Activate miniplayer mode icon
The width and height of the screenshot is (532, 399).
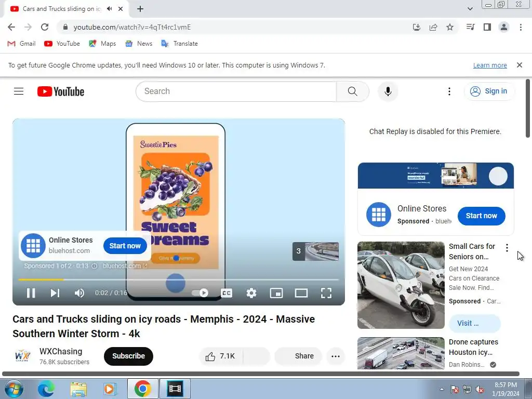[276, 293]
